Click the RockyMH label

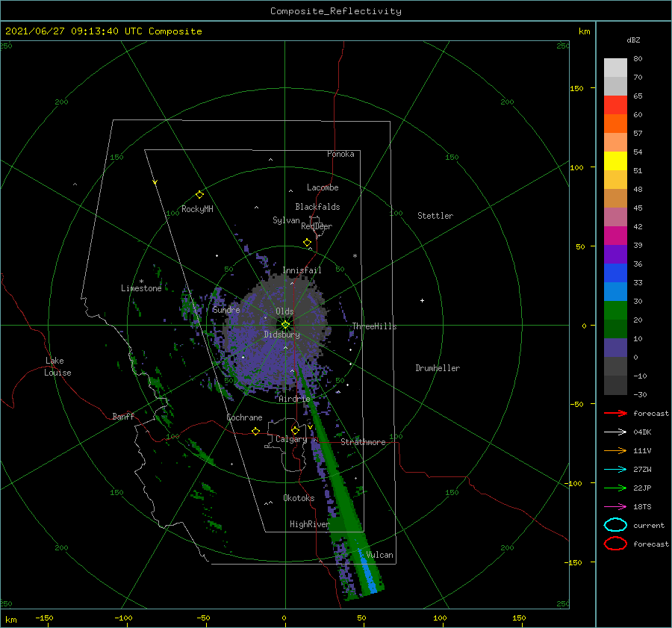pyautogui.click(x=197, y=209)
